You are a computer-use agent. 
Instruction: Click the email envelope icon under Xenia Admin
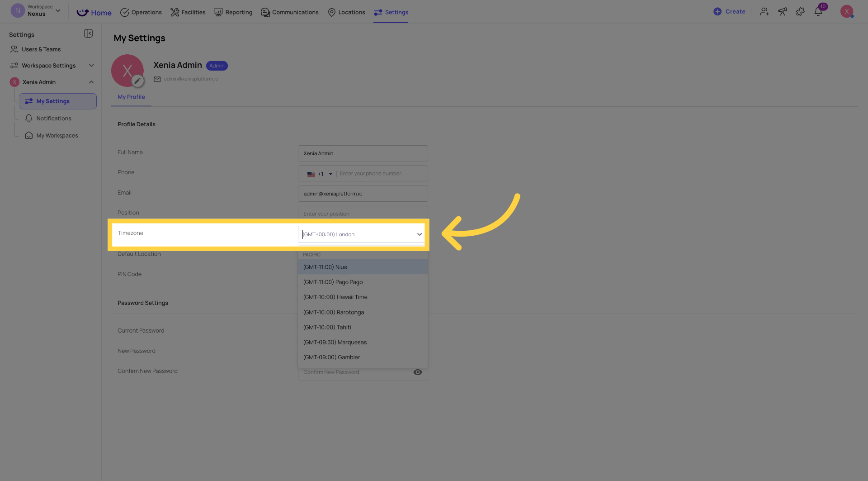click(x=157, y=79)
